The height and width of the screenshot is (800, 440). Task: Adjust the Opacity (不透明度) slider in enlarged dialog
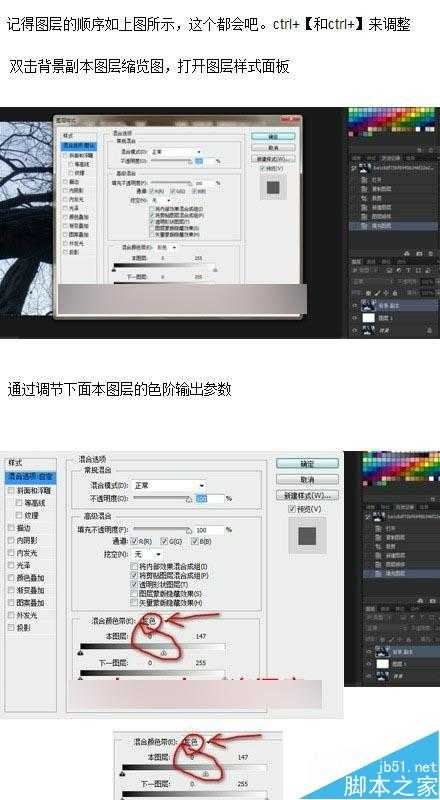pyautogui.click(x=161, y=498)
